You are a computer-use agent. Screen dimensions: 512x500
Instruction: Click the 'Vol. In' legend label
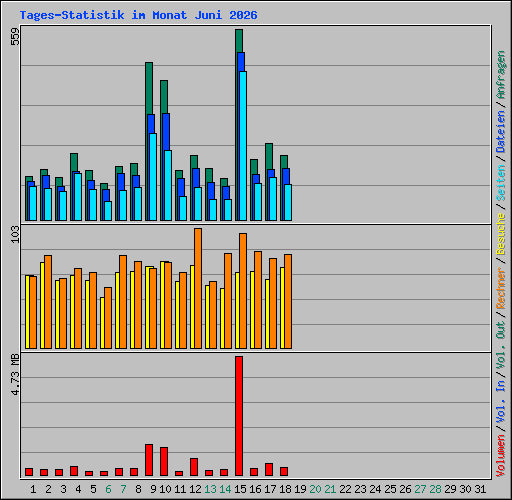coord(501,403)
